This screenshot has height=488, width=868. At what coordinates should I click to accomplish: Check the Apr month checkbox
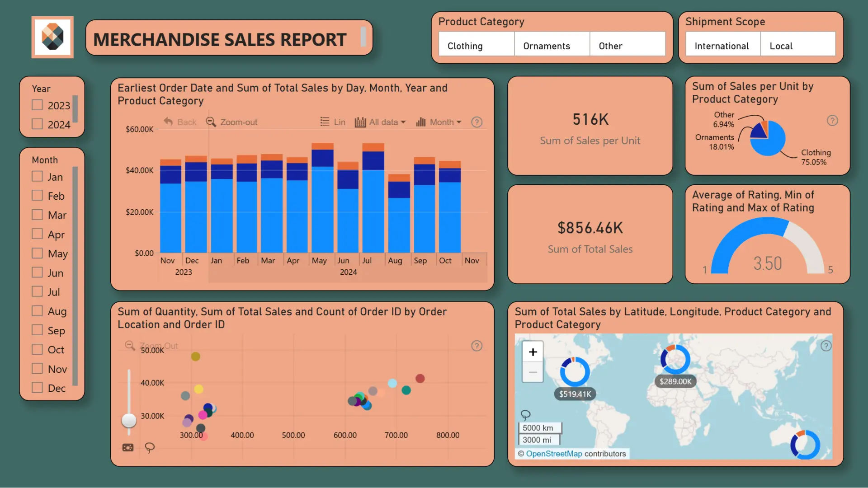pos(37,234)
